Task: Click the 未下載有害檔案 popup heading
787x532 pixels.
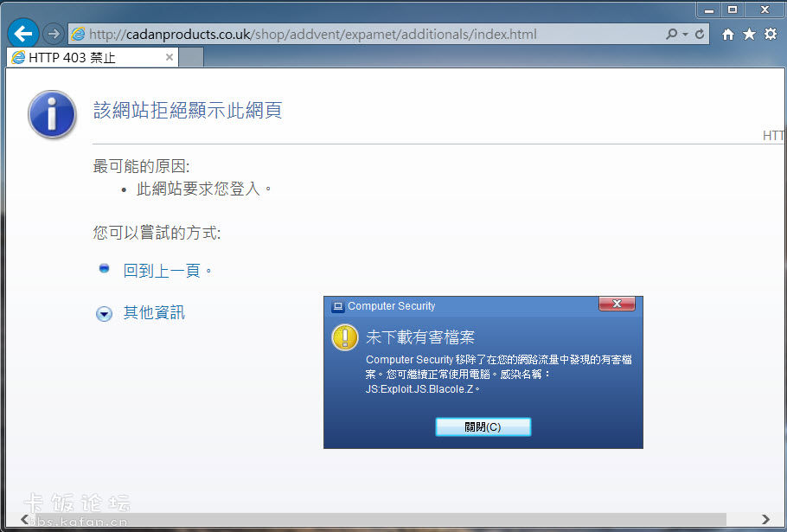Action: point(420,337)
